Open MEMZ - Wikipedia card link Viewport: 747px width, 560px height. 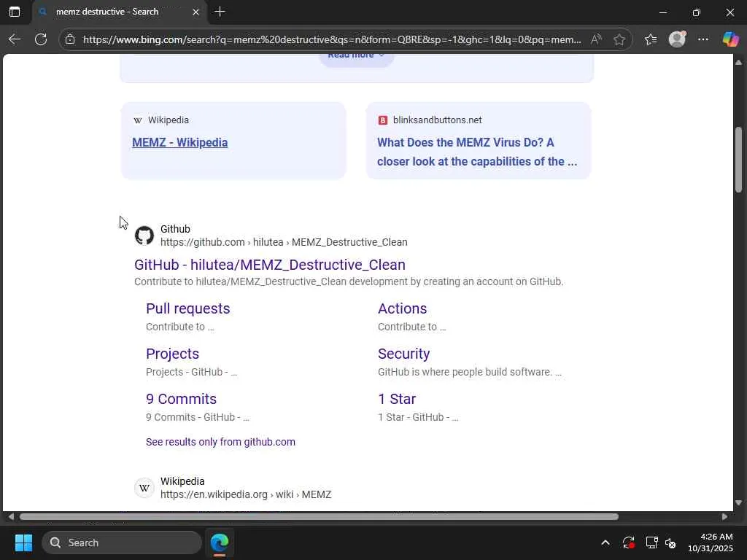coord(179,142)
